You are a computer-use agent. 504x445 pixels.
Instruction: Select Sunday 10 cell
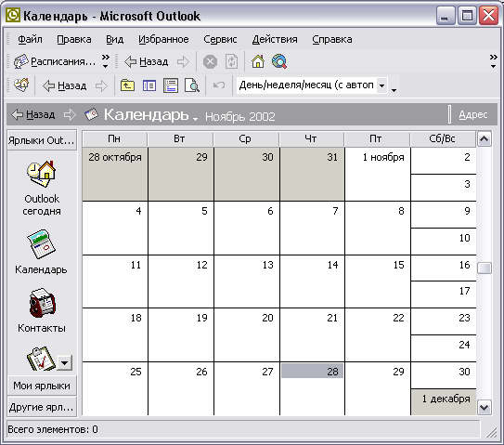tap(444, 242)
